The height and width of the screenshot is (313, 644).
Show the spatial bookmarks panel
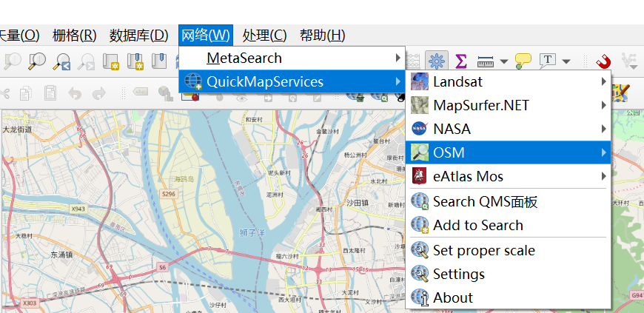(159, 61)
